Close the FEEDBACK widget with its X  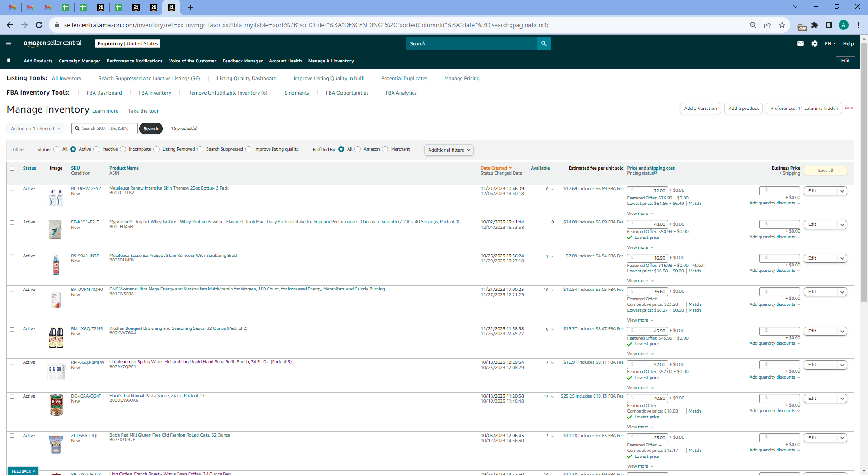34,471
